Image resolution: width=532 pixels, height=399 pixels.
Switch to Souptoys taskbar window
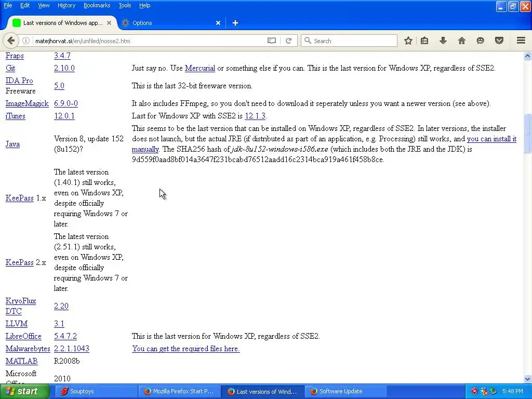point(95,391)
